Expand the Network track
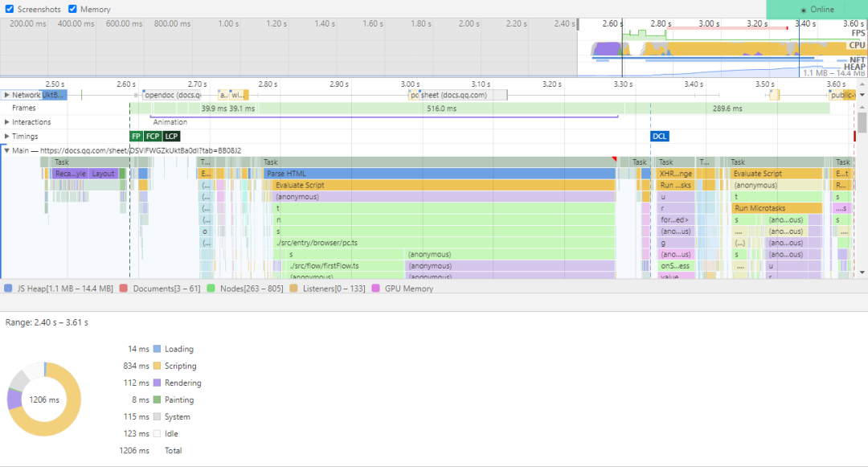 click(x=6, y=95)
